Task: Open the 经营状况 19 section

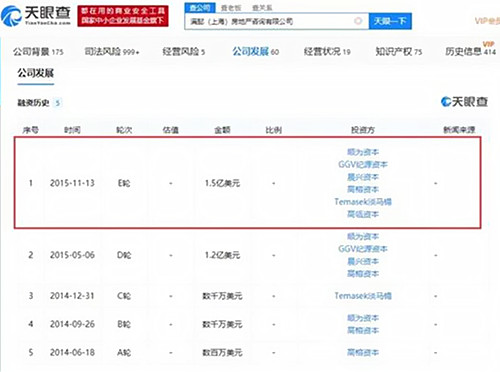Action: tap(327, 52)
